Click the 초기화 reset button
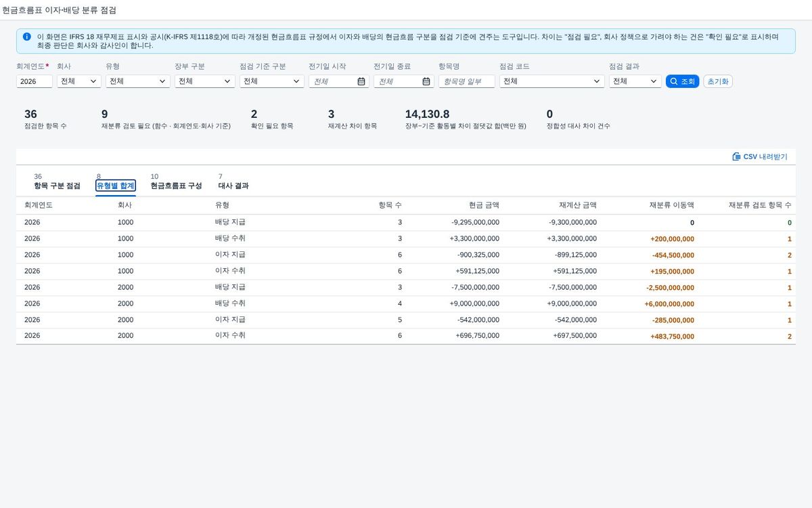Viewport: 812px width, 508px height. click(718, 81)
